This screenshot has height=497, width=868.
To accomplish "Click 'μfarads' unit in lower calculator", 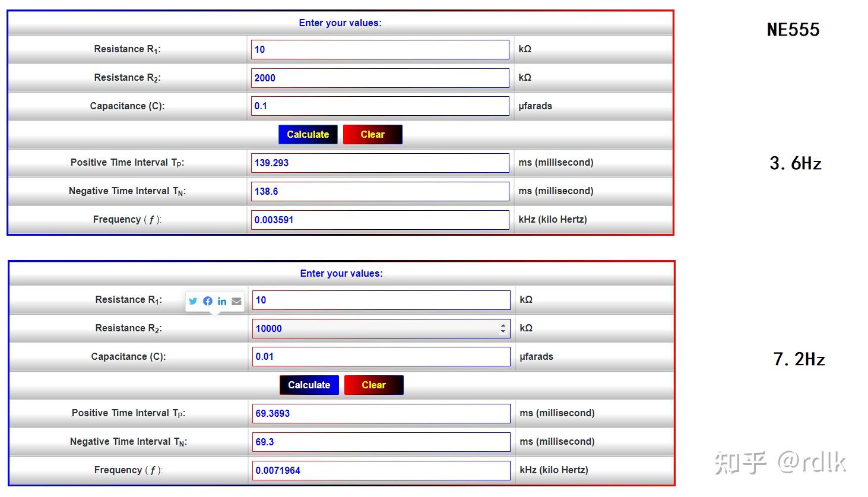I will point(537,356).
